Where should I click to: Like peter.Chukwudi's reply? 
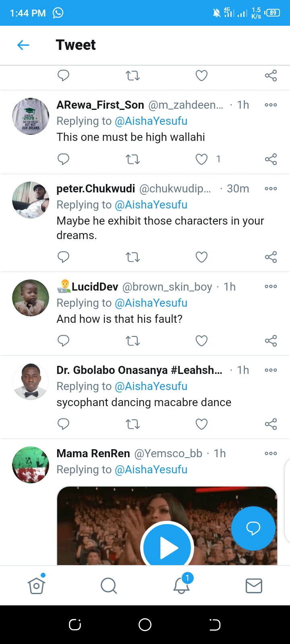point(201,257)
